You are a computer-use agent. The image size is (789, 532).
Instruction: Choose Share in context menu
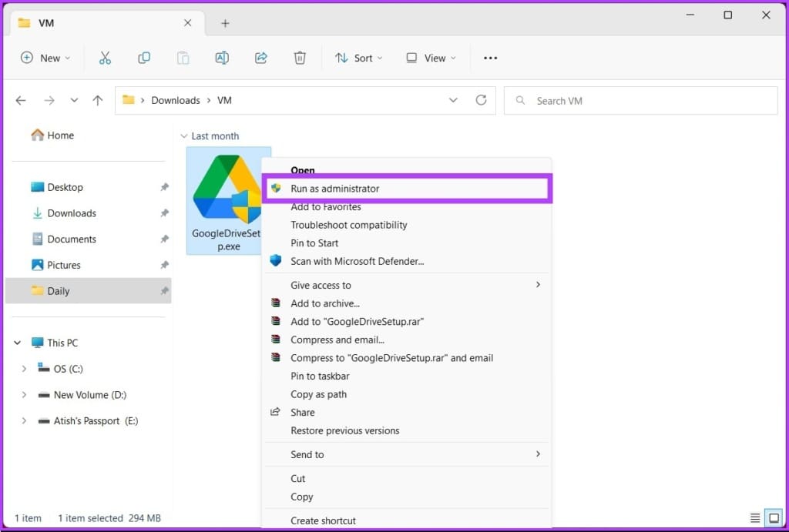point(407,413)
